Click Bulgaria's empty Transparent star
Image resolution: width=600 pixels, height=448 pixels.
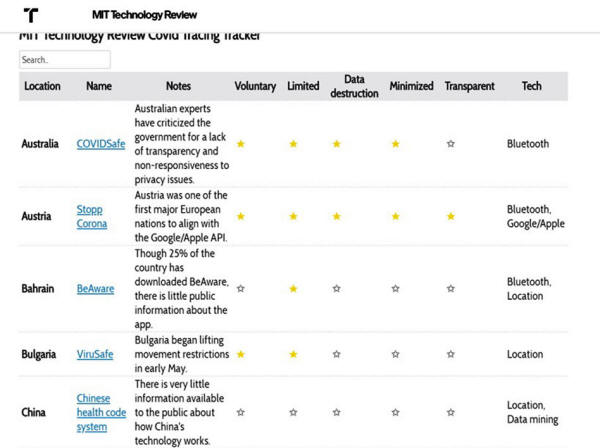451,354
